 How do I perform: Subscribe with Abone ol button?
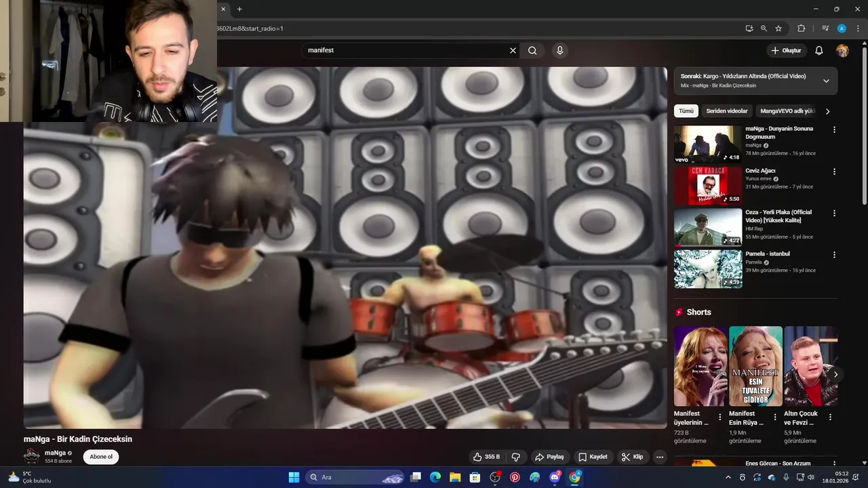coord(101,457)
